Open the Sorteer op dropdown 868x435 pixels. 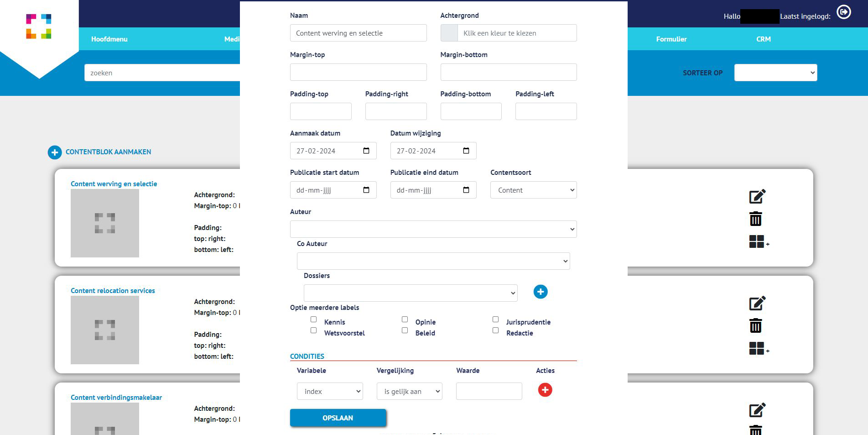coord(775,73)
